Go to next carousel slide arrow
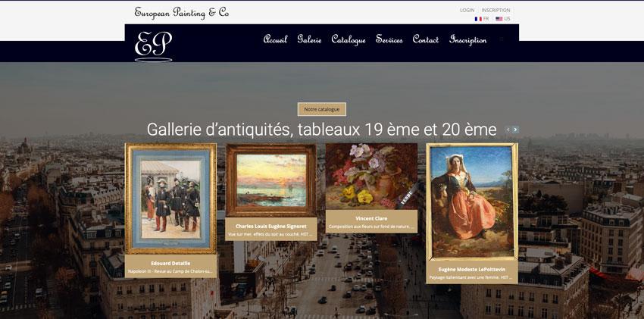Viewport: 644px width, 319px height. pos(515,130)
